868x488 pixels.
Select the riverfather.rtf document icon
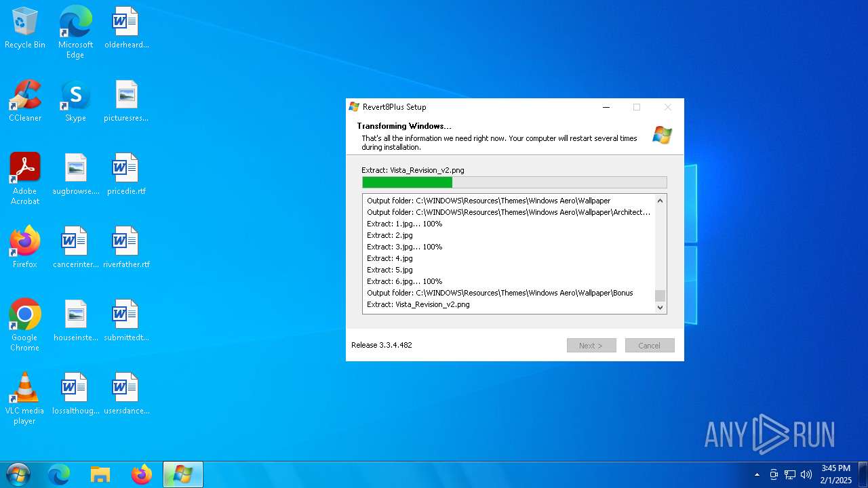click(126, 247)
